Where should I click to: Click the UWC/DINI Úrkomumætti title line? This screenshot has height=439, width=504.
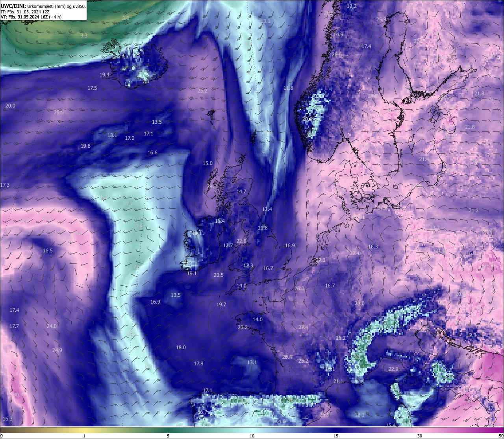tap(43, 6)
